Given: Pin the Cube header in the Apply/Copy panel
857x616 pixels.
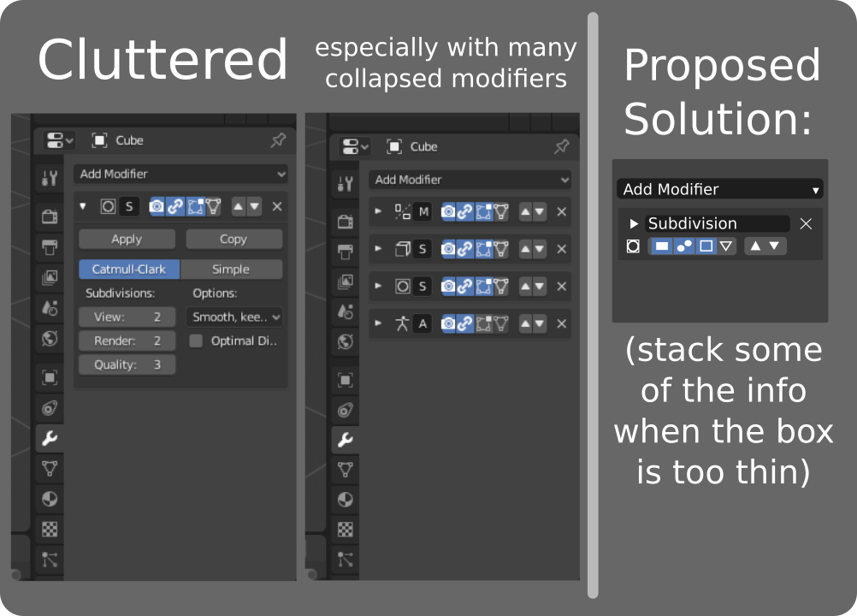Looking at the screenshot, I should [278, 140].
